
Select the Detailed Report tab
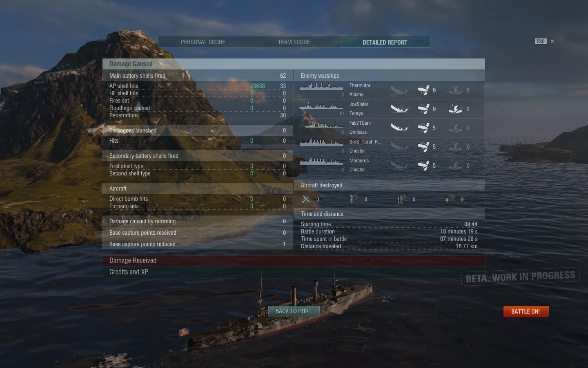pyautogui.click(x=385, y=42)
